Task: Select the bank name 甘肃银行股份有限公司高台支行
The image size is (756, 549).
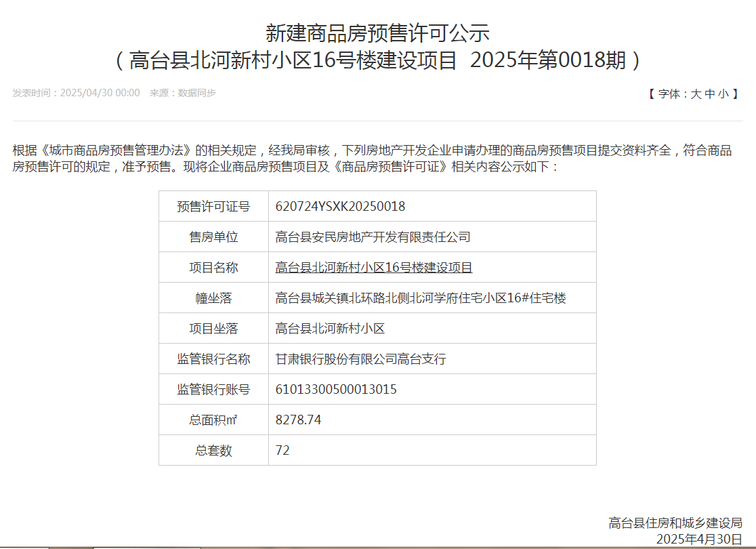Action: (x=360, y=359)
